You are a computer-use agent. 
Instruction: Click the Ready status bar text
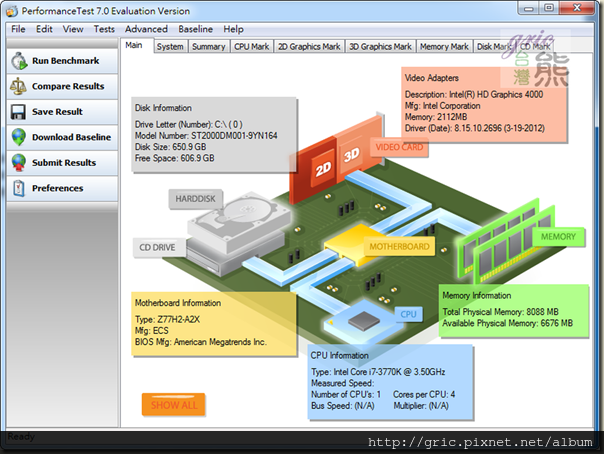coord(21,437)
